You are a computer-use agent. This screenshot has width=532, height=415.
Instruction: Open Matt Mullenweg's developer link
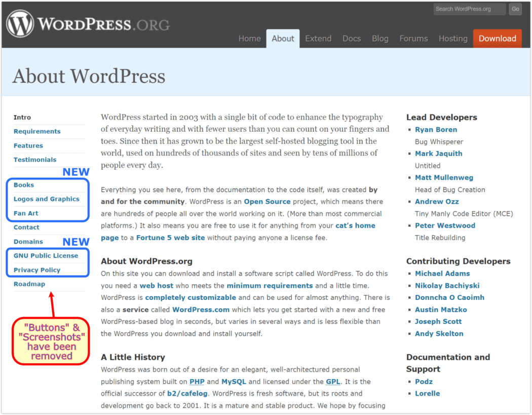[444, 178]
